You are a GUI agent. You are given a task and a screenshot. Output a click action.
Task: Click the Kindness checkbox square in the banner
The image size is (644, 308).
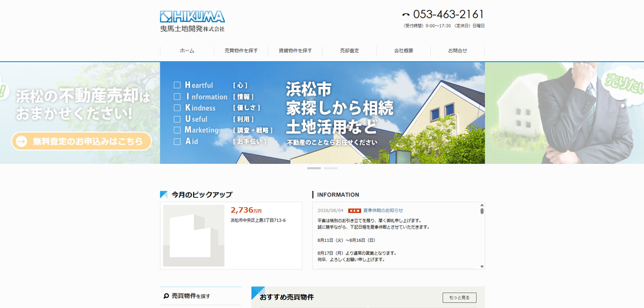tap(177, 108)
